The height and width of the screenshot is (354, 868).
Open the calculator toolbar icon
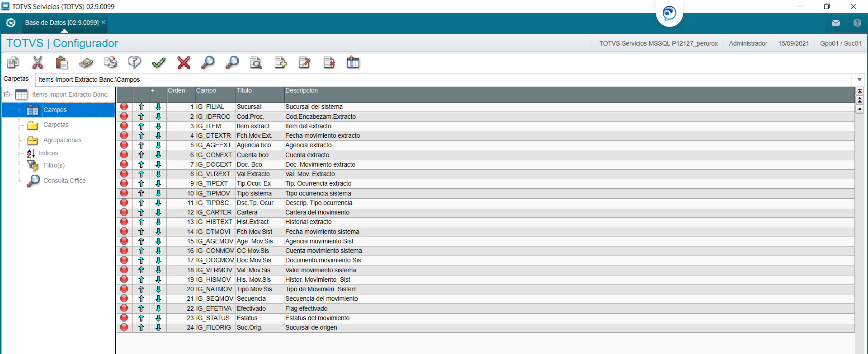coord(86,62)
